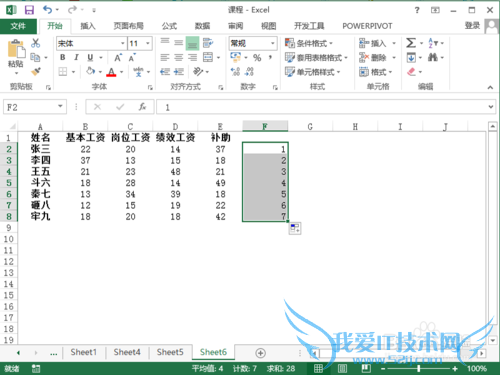This screenshot has height=375, width=500.
Task: Toggle top vertical alignment
Action: [165, 42]
